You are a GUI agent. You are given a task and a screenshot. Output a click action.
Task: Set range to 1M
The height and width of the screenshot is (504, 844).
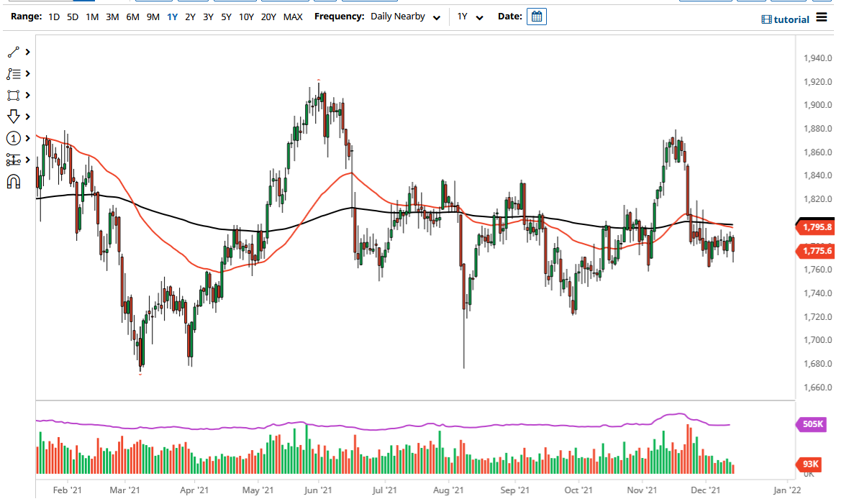92,17
